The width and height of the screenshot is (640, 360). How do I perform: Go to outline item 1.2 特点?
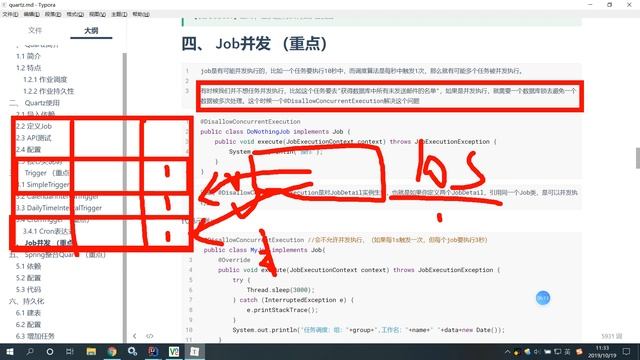(x=28, y=68)
